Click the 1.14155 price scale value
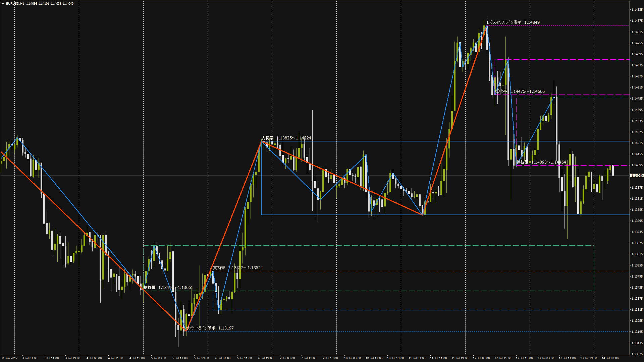644x362 pixels. [637, 154]
